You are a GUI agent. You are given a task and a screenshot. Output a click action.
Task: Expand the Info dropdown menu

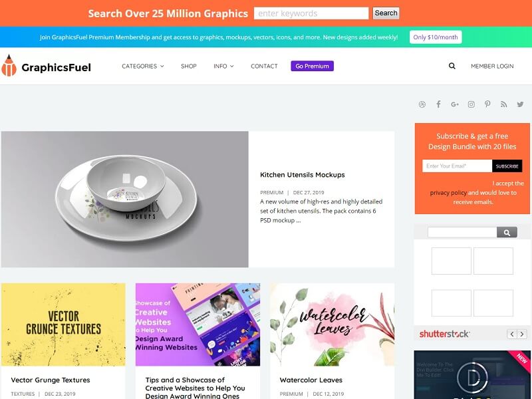point(223,66)
